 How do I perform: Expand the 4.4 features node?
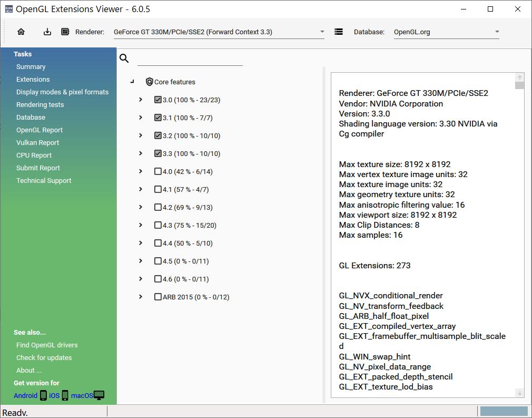click(x=141, y=243)
